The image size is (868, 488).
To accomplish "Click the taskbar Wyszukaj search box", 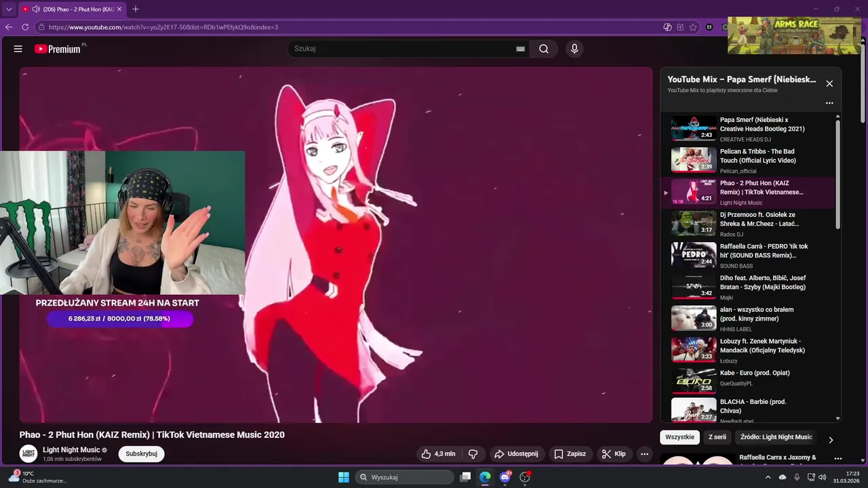I will tap(405, 477).
